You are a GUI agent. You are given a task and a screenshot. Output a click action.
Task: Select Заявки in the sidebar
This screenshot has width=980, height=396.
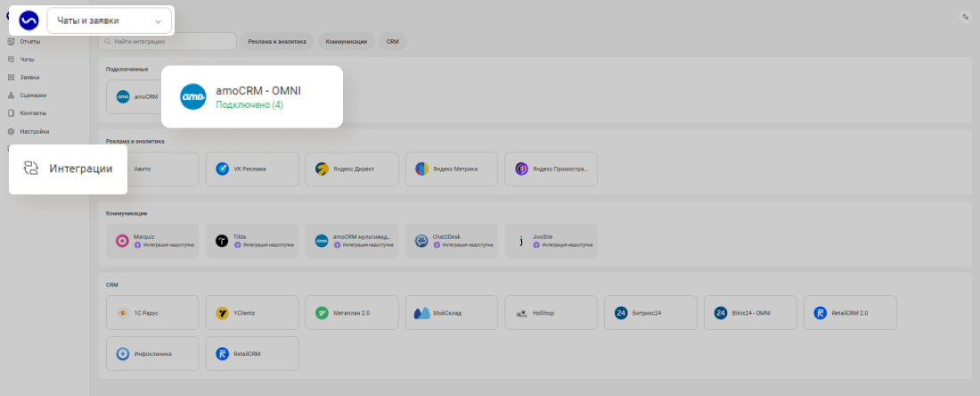(x=29, y=78)
